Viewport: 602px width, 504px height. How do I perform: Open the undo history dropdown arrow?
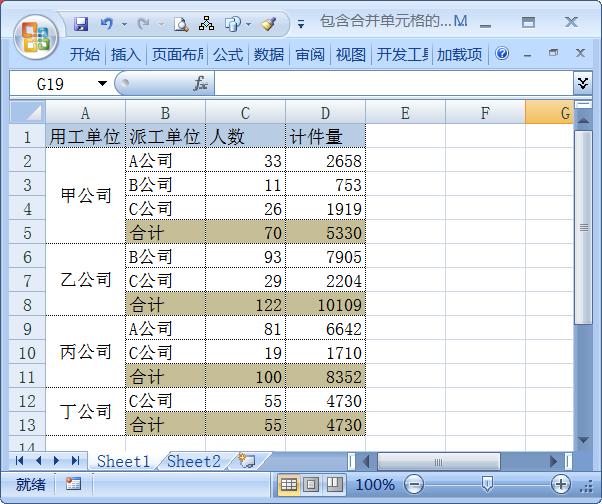point(124,24)
